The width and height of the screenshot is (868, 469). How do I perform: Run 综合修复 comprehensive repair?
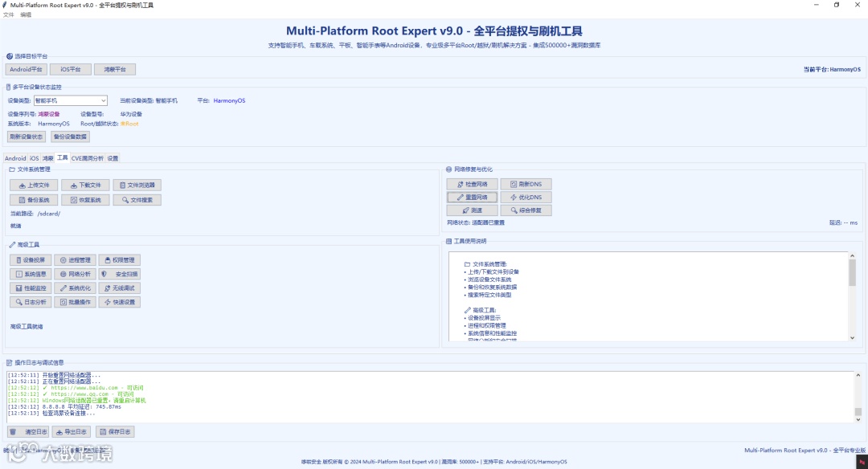526,210
